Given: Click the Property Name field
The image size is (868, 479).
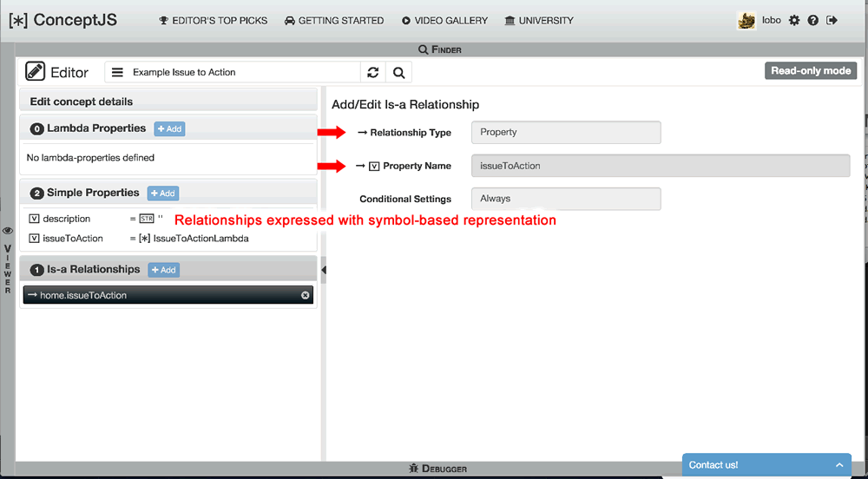Looking at the screenshot, I should tap(661, 166).
